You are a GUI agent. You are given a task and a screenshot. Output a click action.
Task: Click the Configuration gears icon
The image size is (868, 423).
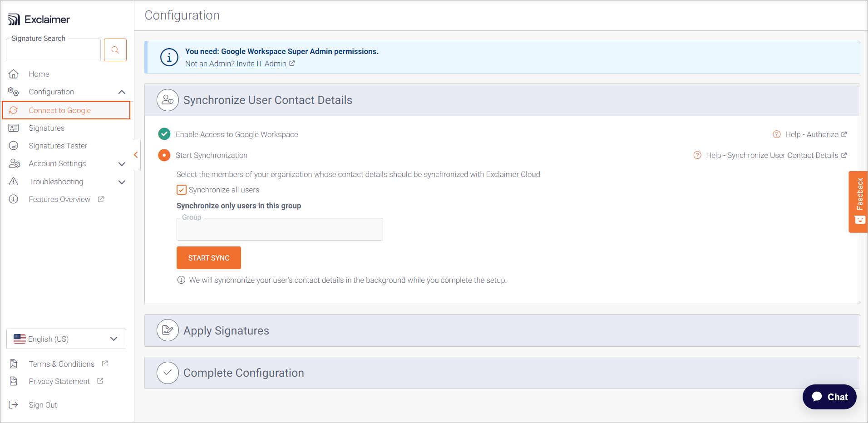point(14,92)
